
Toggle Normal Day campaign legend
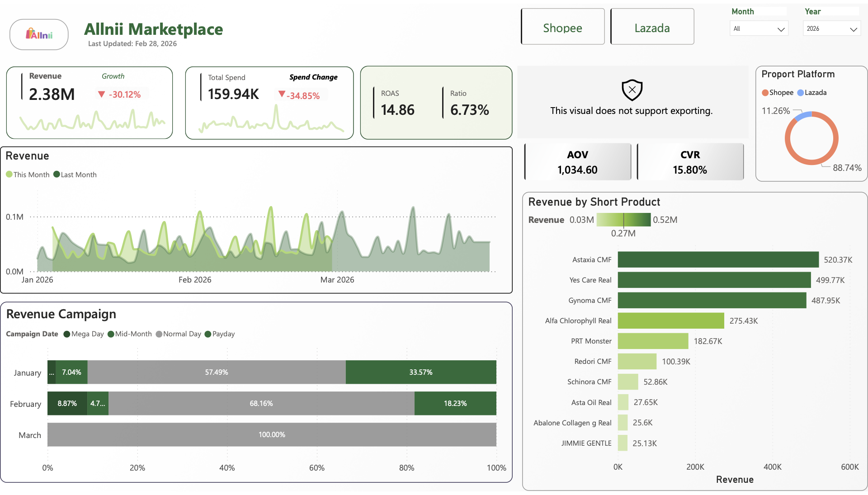pos(179,334)
